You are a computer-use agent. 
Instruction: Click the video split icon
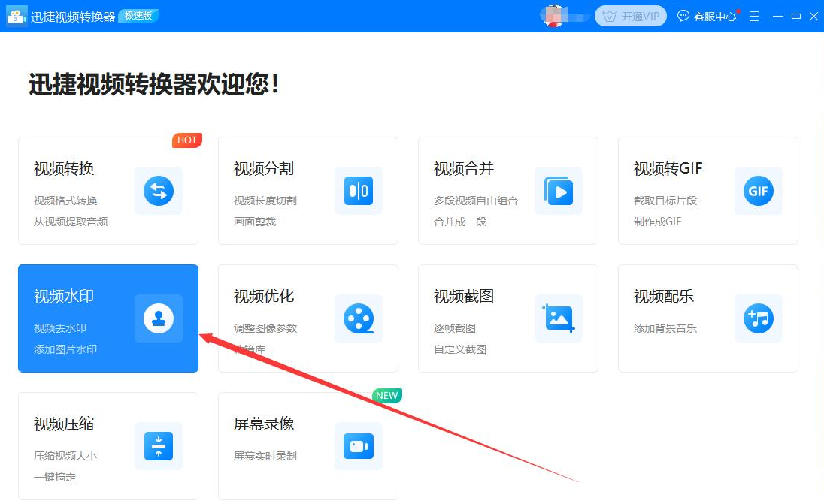(359, 191)
